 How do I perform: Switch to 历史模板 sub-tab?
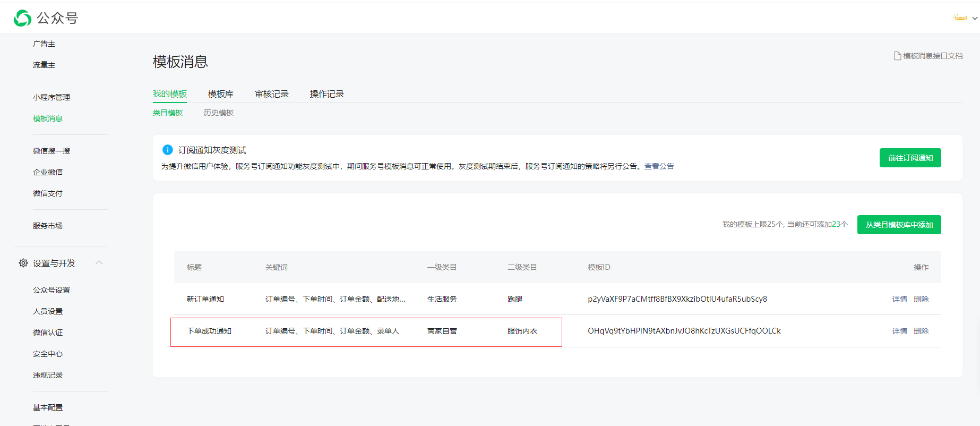[218, 113]
